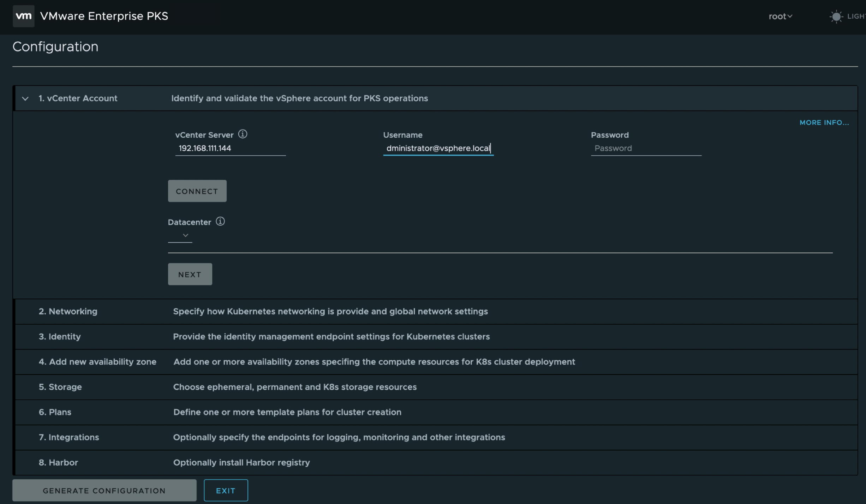
Task: Open the MORE INFO... link
Action: point(824,122)
